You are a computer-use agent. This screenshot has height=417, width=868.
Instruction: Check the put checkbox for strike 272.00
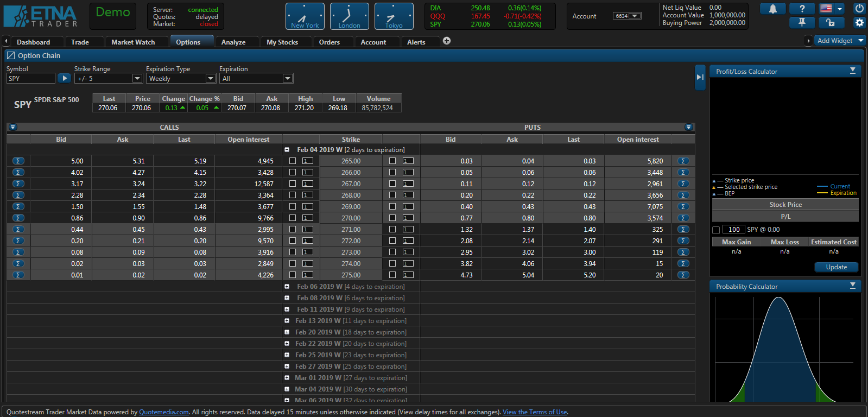click(x=392, y=241)
